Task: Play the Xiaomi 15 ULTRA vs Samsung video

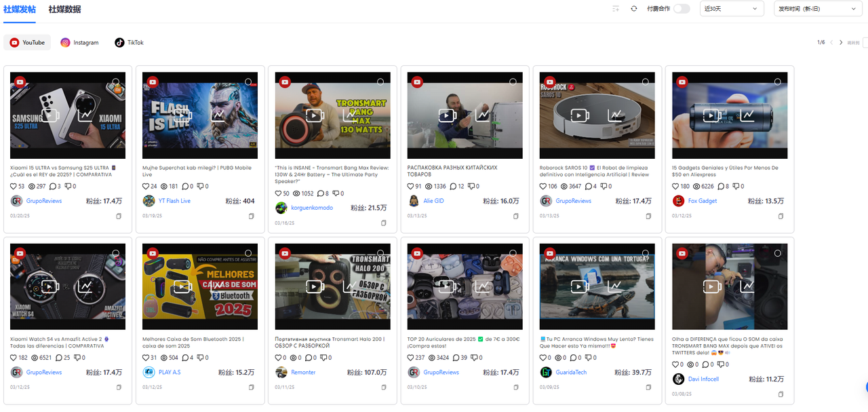Action: click(50, 115)
